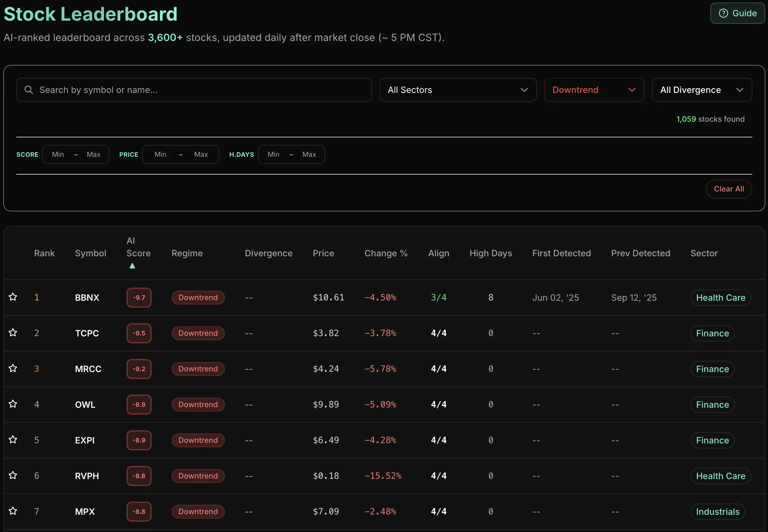This screenshot has width=768, height=532.
Task: Select the OWL symbol
Action: (85, 404)
